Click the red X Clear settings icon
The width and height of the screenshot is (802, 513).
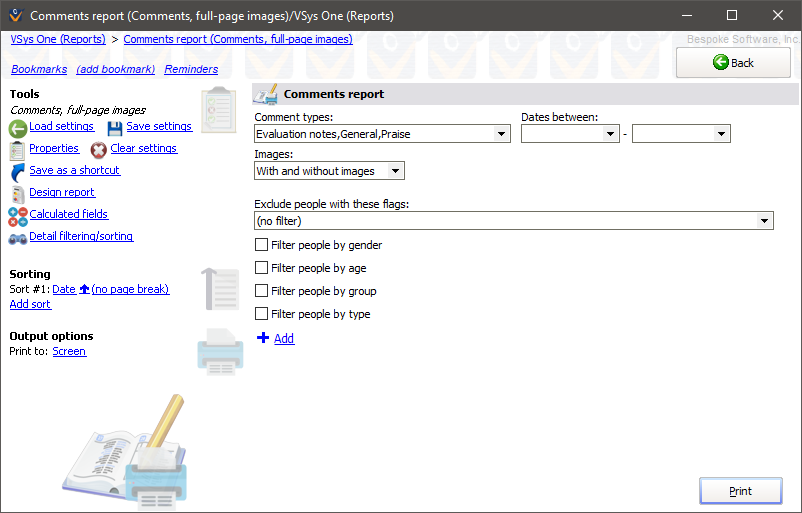(99, 150)
